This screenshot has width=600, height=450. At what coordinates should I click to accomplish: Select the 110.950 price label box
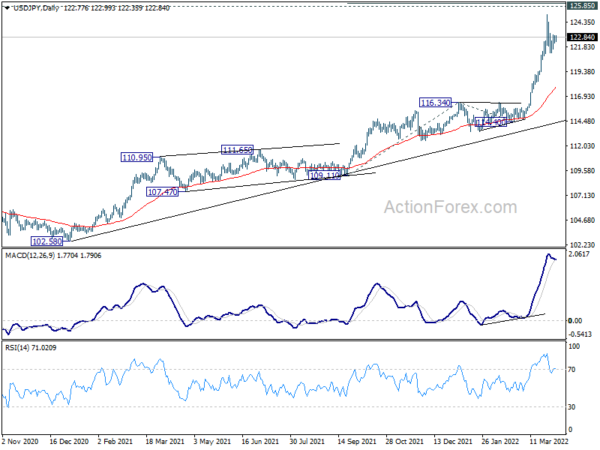tap(137, 157)
